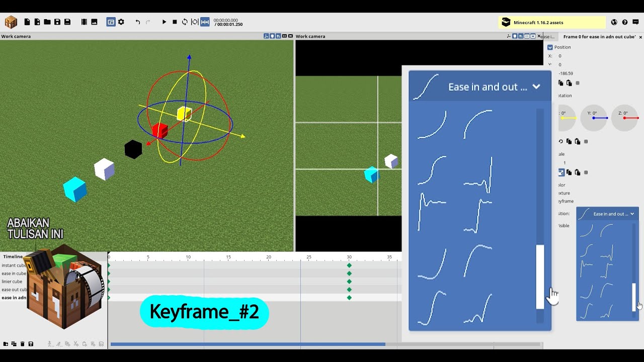Toggle the secondary view button in the toolbar
644x362 pixels.
pyautogui.click(x=111, y=22)
